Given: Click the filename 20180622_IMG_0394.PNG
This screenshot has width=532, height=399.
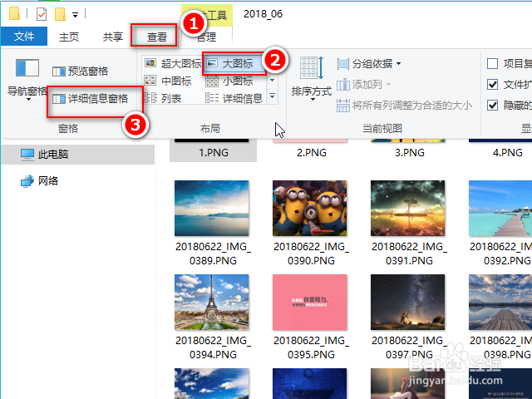Looking at the screenshot, I should [x=213, y=347].
